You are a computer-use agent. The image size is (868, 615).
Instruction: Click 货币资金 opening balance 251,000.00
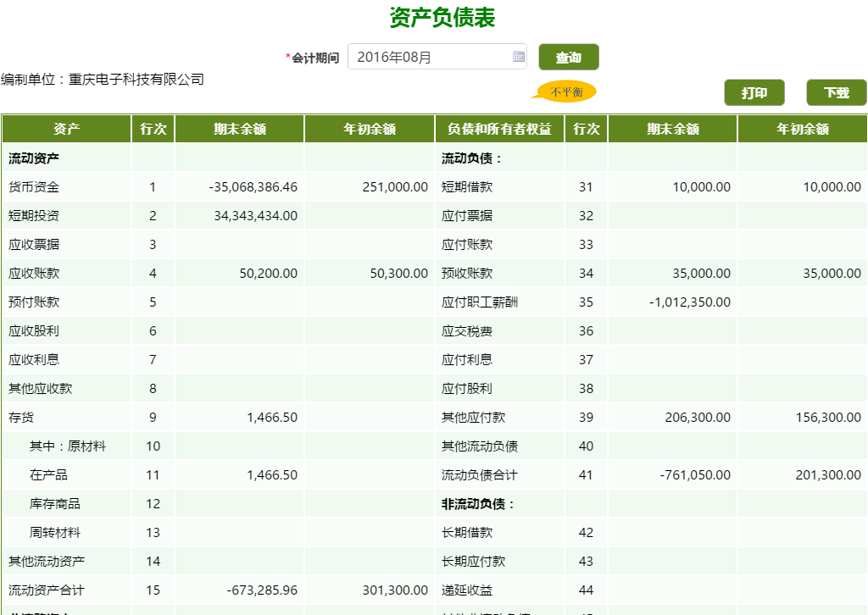coord(395,187)
